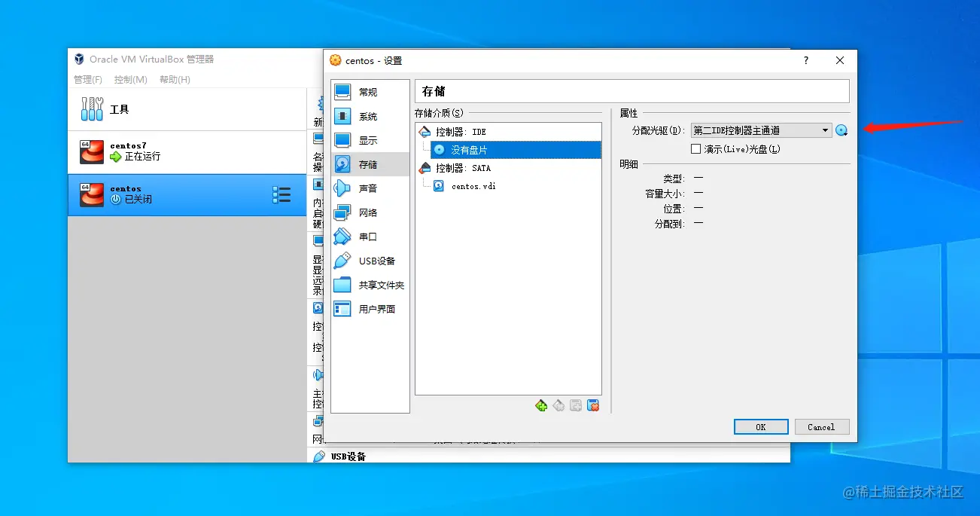This screenshot has height=516, width=980.
Task: Open the 显示 settings category
Action: point(370,141)
